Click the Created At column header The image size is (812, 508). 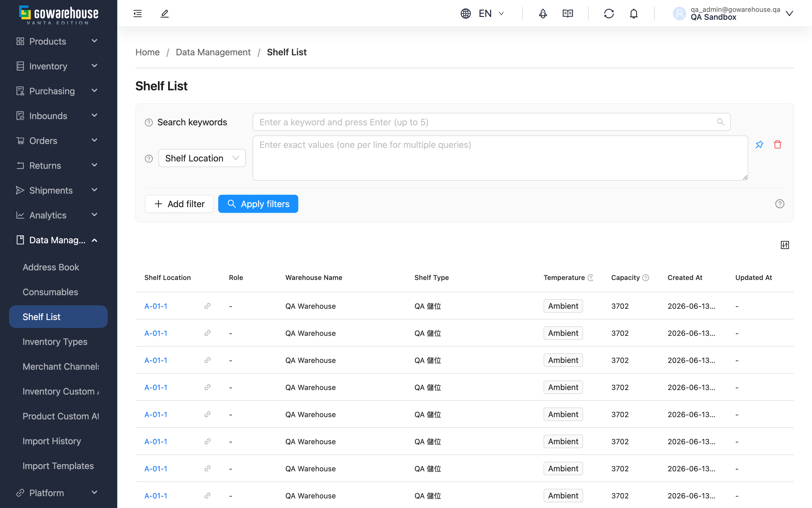(685, 277)
